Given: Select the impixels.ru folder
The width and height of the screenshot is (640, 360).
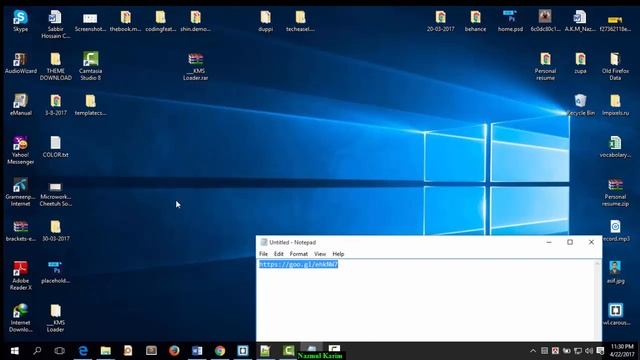Looking at the screenshot, I should point(615,105).
